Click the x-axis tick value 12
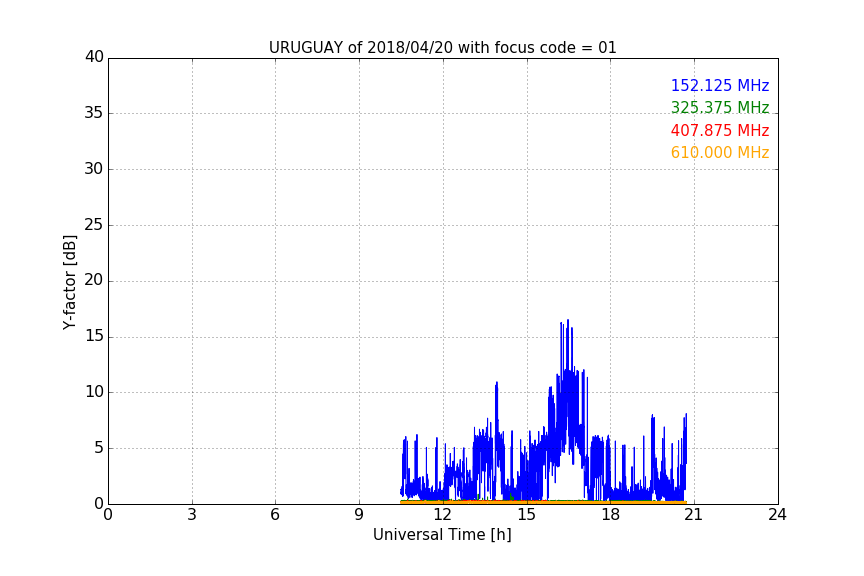The width and height of the screenshot is (864, 576). tap(442, 515)
